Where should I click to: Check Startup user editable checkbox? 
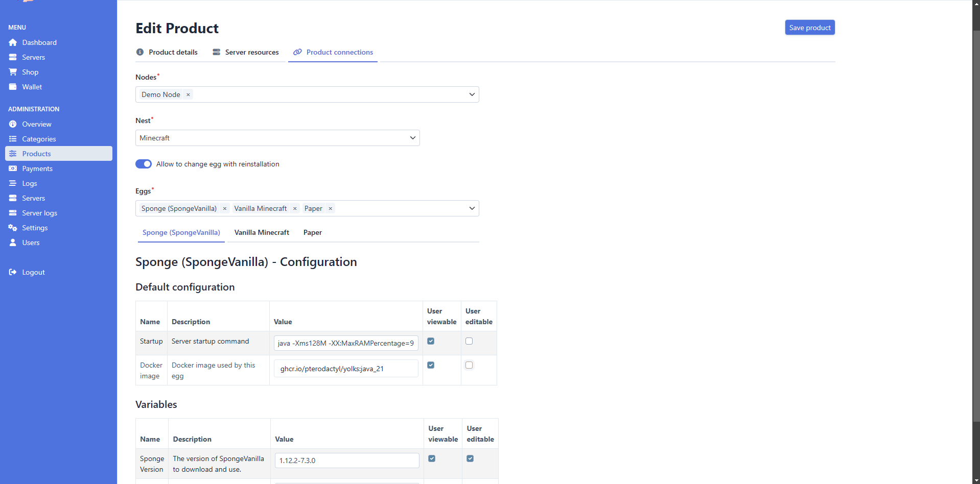coord(469,341)
